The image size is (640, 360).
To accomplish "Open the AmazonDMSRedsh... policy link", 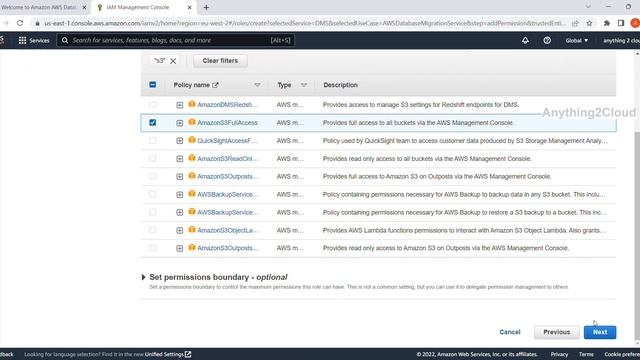I will (x=228, y=105).
